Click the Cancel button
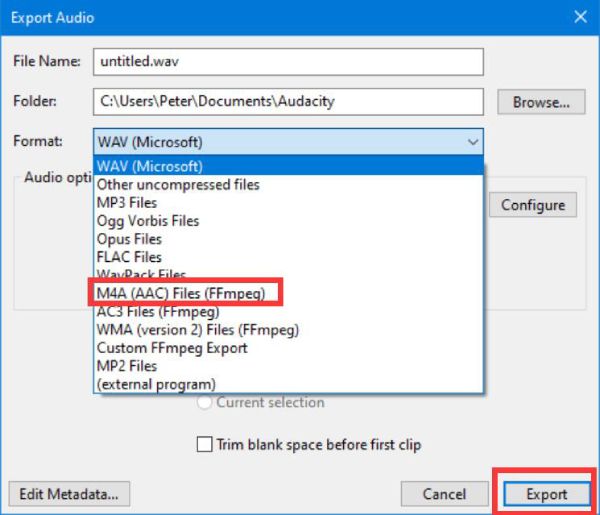 pyautogui.click(x=445, y=494)
